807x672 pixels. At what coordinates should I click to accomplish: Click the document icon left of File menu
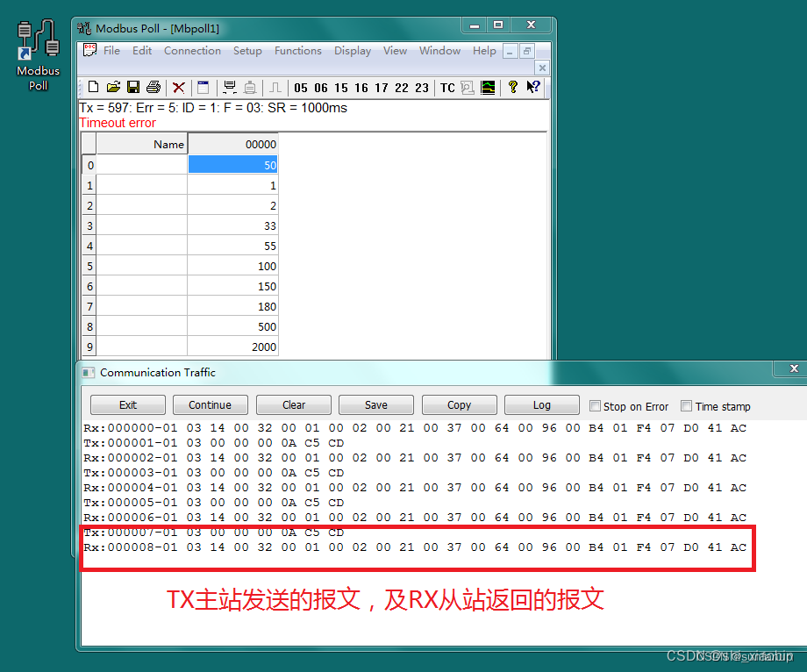90,50
